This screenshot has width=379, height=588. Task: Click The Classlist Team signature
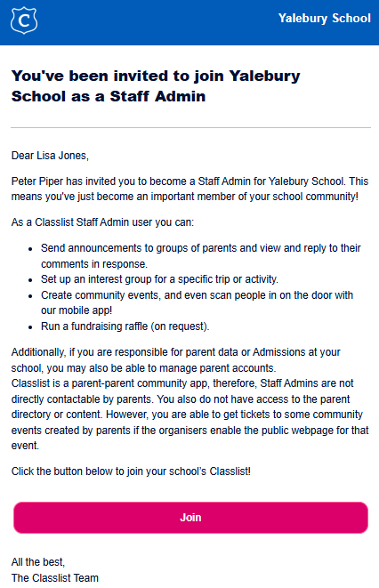[55, 578]
